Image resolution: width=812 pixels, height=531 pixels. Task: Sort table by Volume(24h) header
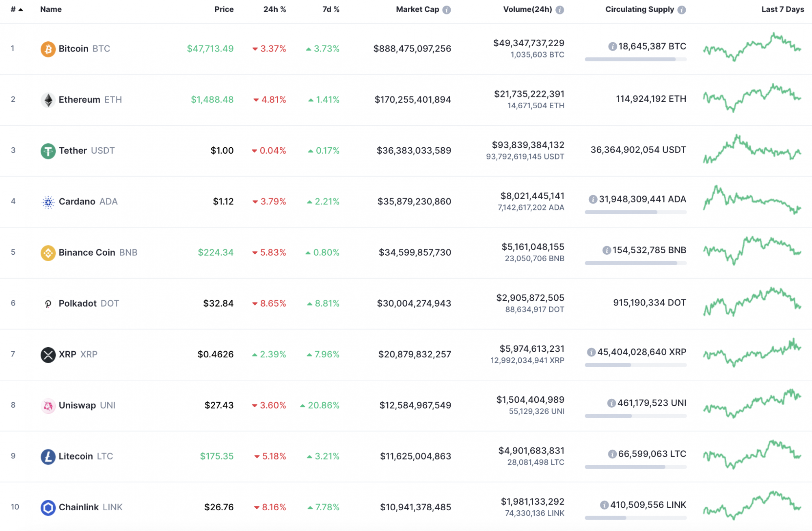click(x=527, y=9)
